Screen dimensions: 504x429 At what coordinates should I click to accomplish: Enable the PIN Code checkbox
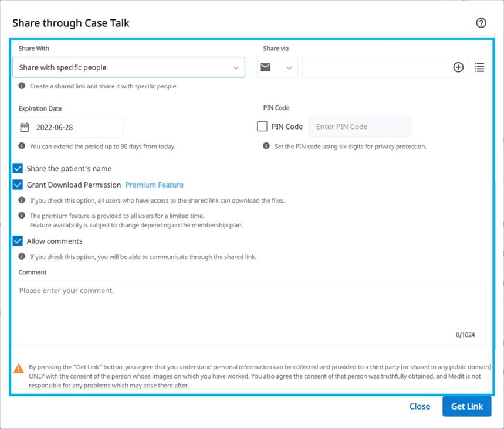(262, 126)
